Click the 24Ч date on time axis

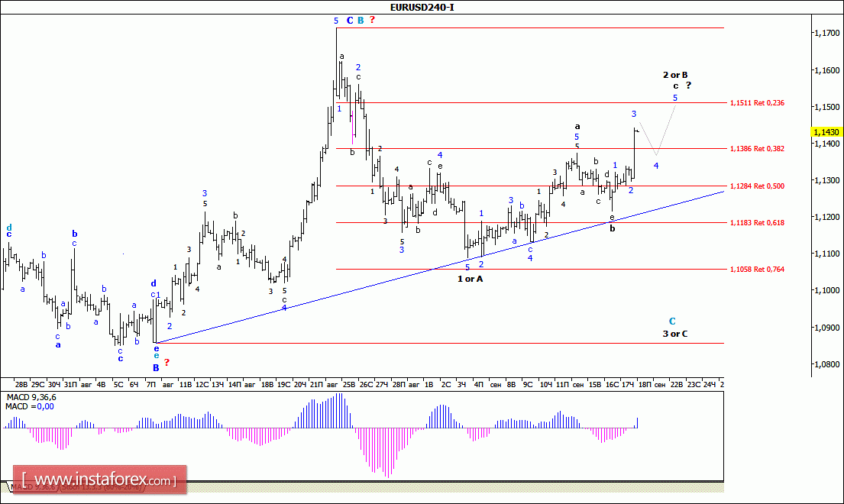710,385
